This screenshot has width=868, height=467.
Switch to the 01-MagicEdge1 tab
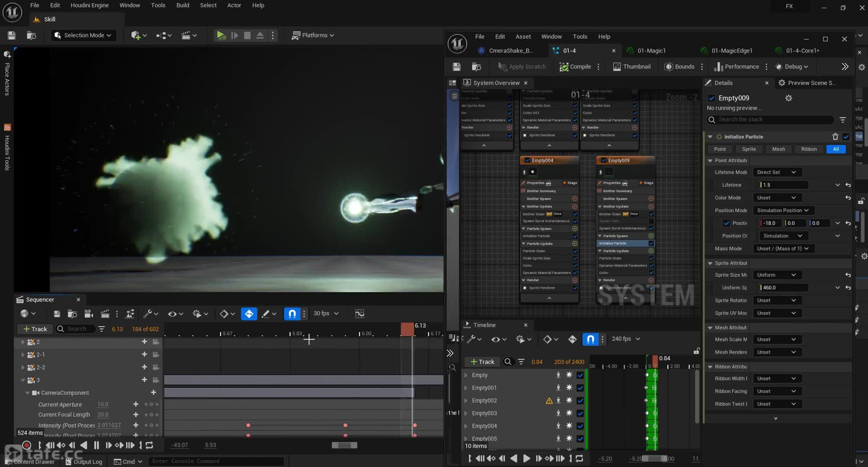point(731,51)
